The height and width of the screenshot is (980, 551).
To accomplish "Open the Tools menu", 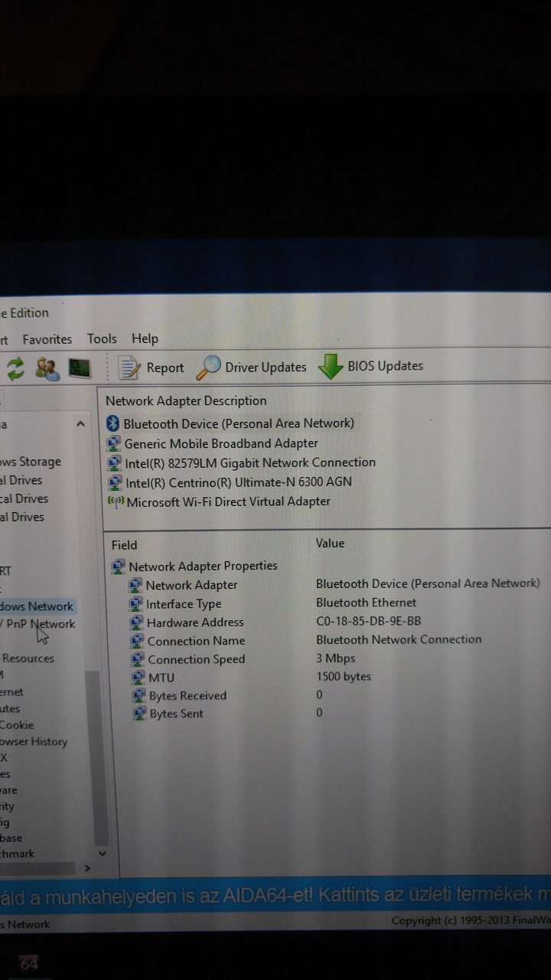I will (102, 338).
